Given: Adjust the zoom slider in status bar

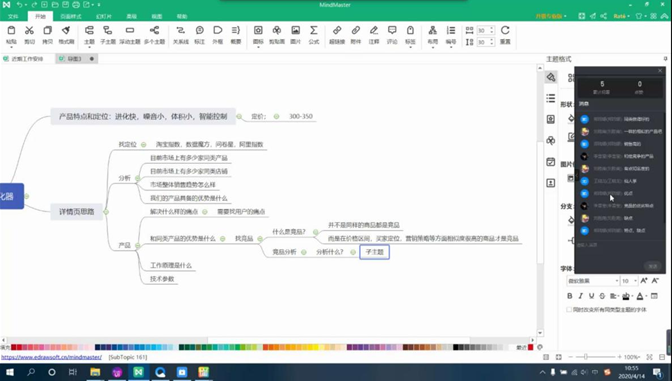Looking at the screenshot, I should (585, 357).
